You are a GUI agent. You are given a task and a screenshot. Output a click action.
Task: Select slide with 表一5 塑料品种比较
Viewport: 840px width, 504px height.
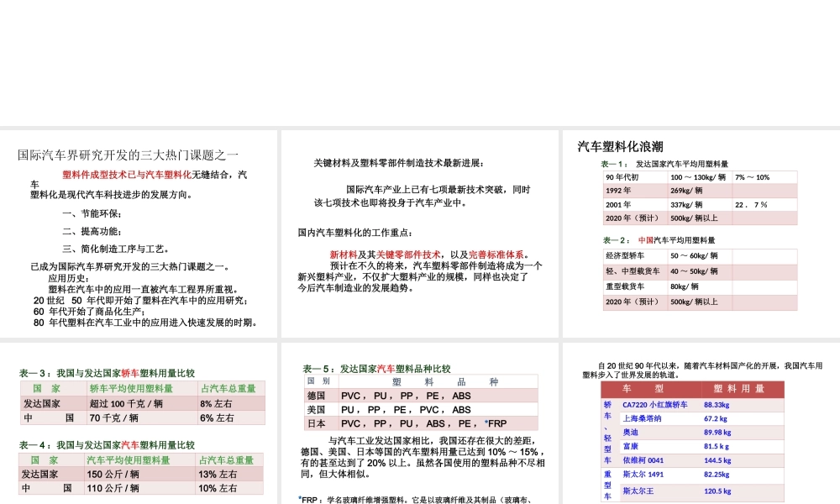pyautogui.click(x=419, y=423)
